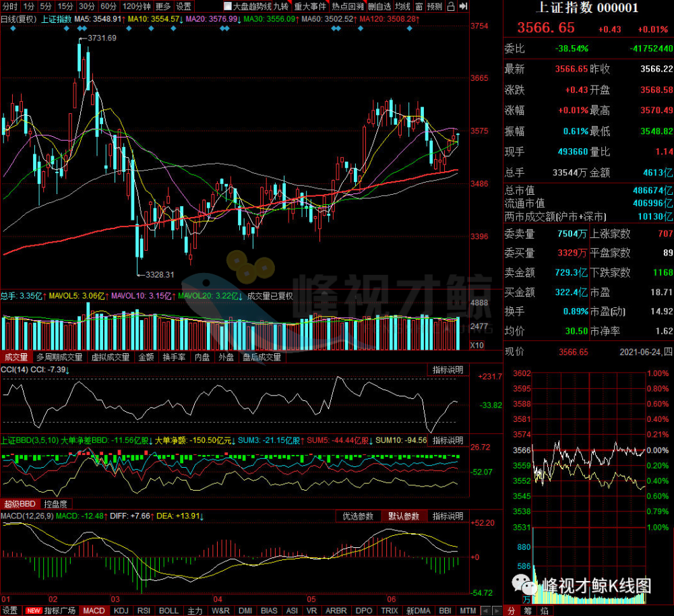The width and height of the screenshot is (674, 616).
Task: Select the MACD indicator tab
Action: coord(94,611)
